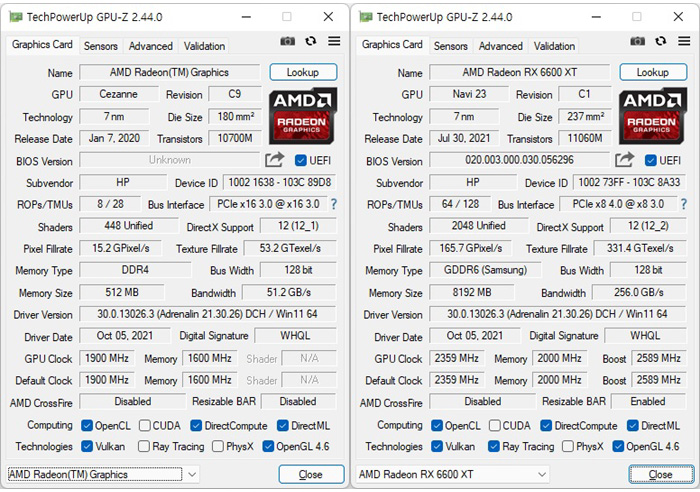The height and width of the screenshot is (492, 700).
Task: Click Bus Interface question mark next to PCIe x16 3.0
Action: tap(334, 204)
